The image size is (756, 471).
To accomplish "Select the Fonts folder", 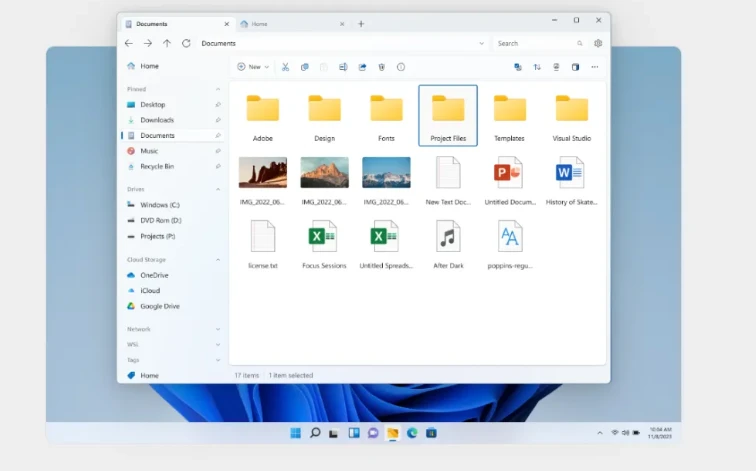I will click(386, 117).
